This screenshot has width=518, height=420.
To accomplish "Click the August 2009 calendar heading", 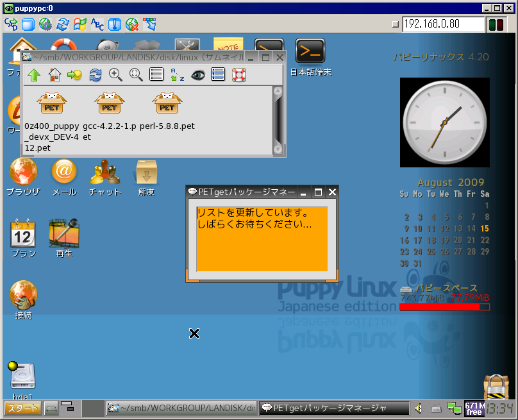I will 451,182.
